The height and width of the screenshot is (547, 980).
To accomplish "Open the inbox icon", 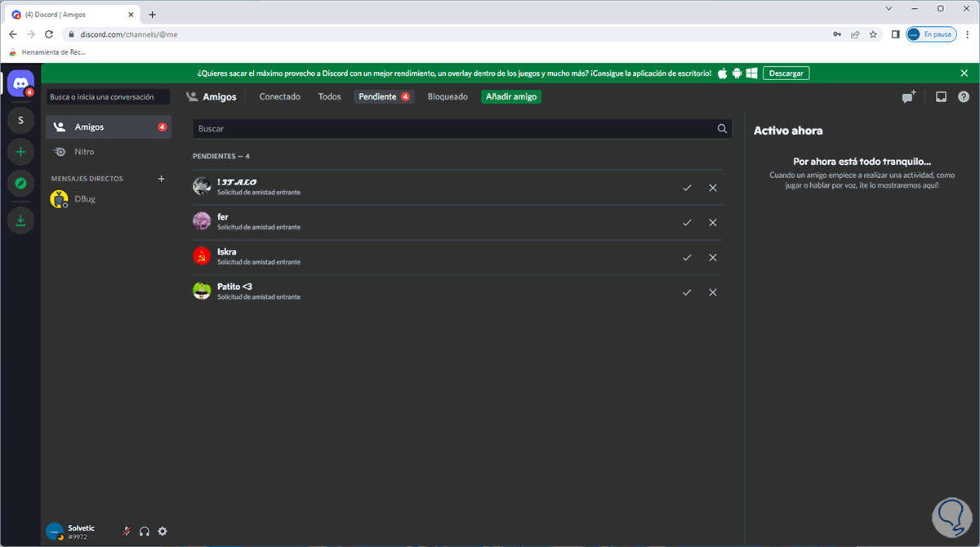I will [x=941, y=96].
